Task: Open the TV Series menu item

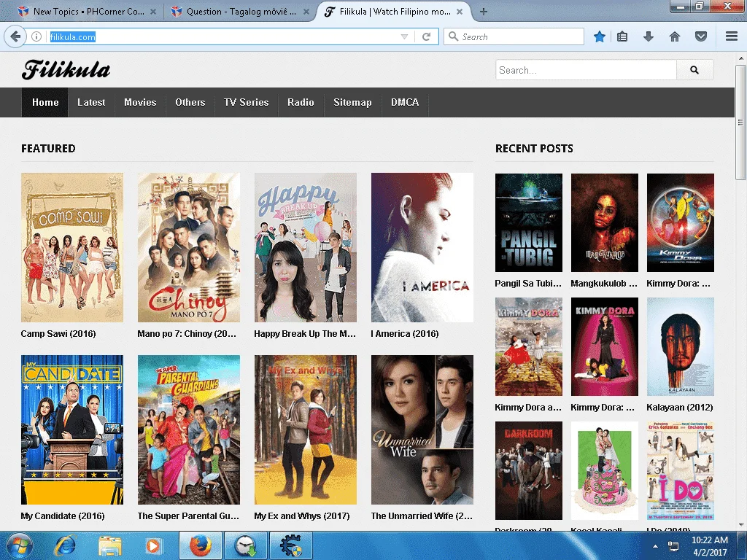Action: point(247,102)
